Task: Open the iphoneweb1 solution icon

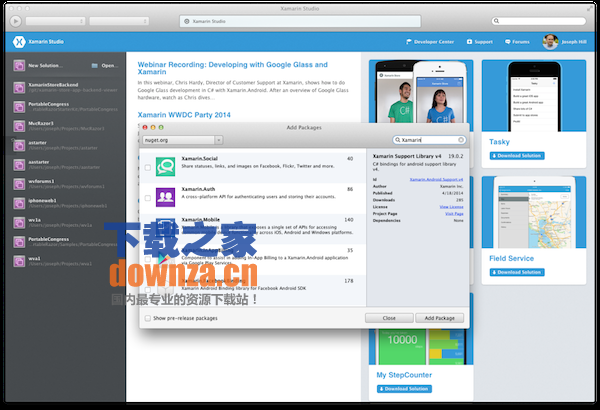Action: 19,203
